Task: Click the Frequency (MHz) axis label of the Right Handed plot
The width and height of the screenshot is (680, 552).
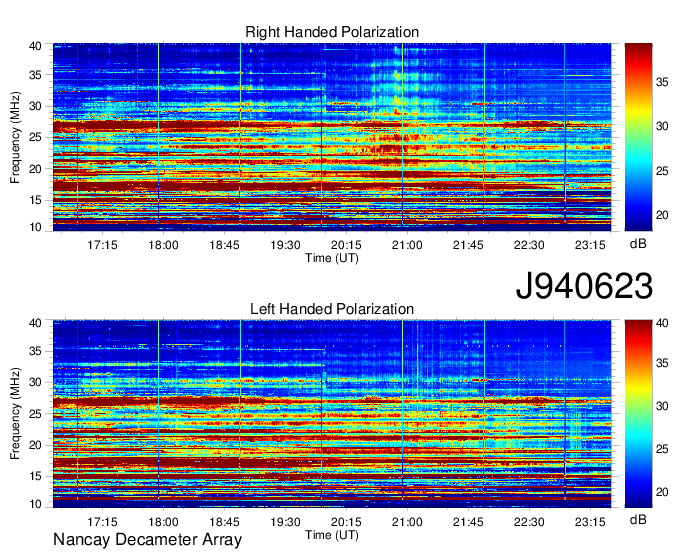Action: pyautogui.click(x=15, y=137)
